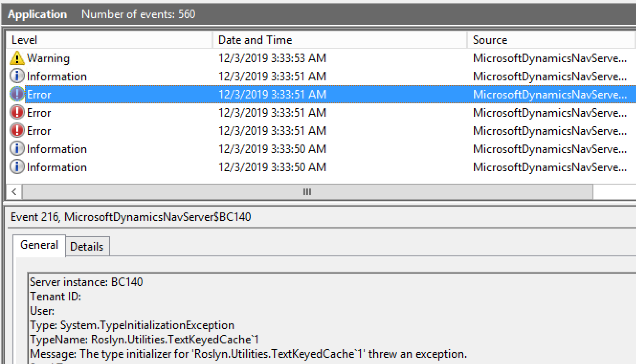Sort by Date and Time column
The width and height of the screenshot is (636, 364).
(x=340, y=40)
